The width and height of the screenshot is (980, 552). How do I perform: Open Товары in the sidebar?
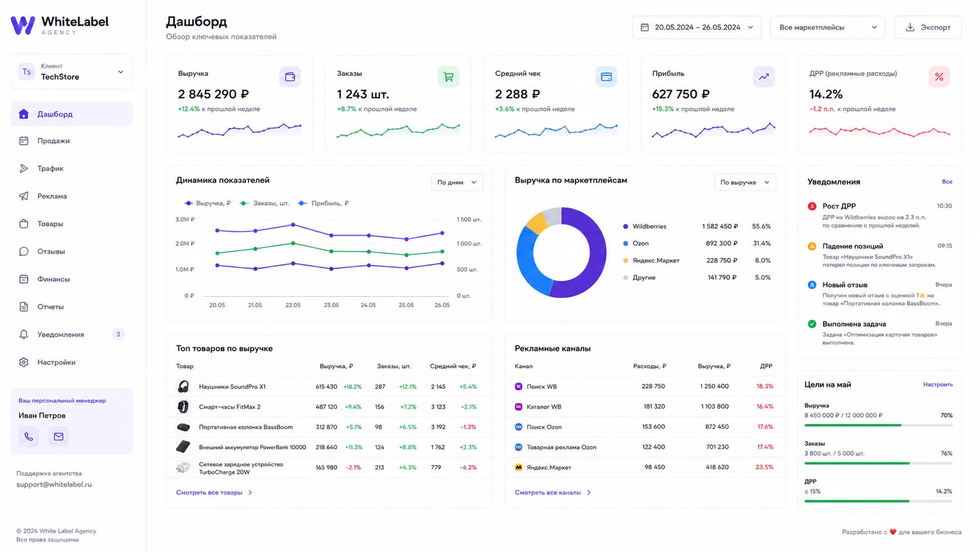(x=72, y=223)
